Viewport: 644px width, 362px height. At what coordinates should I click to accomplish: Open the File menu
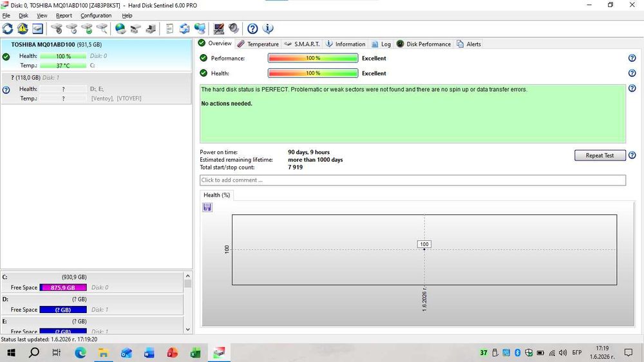pyautogui.click(x=6, y=15)
